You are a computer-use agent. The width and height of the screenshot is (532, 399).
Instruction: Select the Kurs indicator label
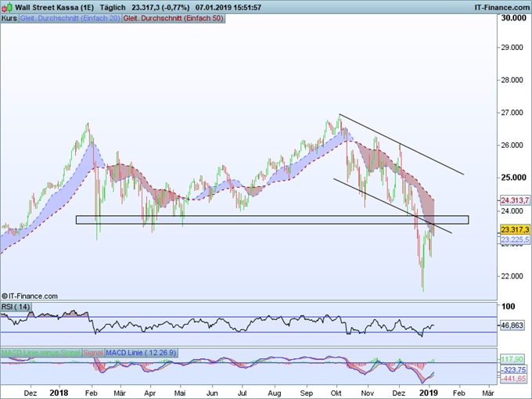9,18
